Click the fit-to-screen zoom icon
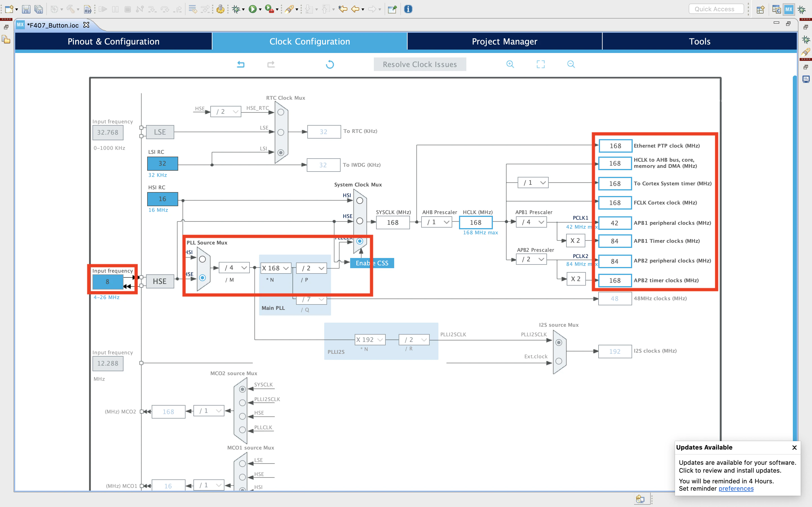The image size is (812, 507). click(540, 64)
